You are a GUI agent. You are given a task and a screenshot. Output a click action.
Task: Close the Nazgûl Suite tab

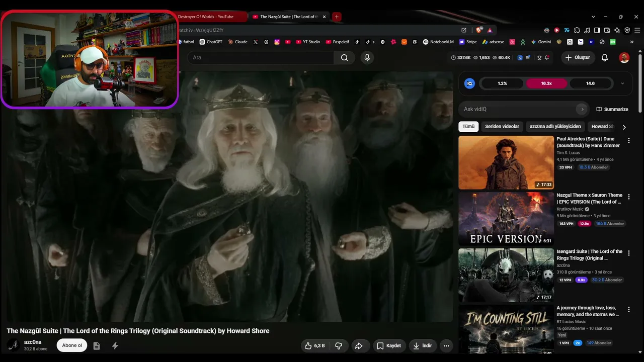pos(325,17)
